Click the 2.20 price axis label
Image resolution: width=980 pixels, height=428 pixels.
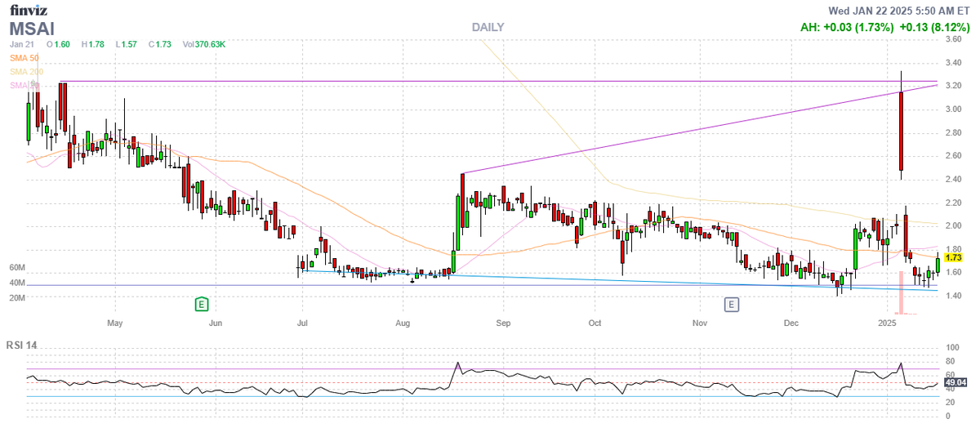(953, 203)
